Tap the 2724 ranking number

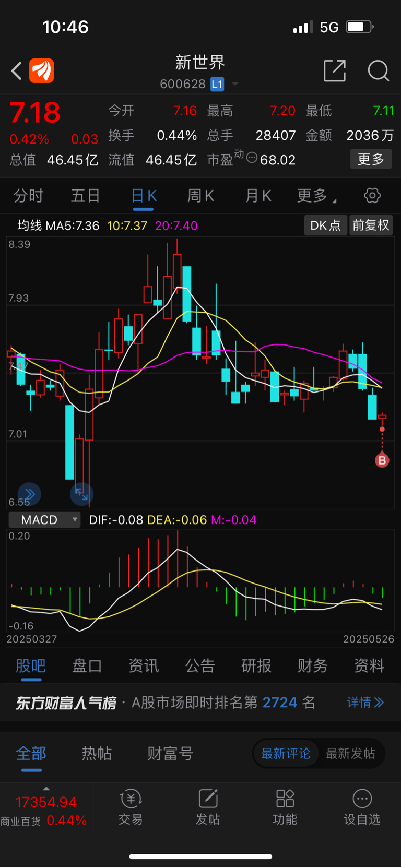click(280, 703)
